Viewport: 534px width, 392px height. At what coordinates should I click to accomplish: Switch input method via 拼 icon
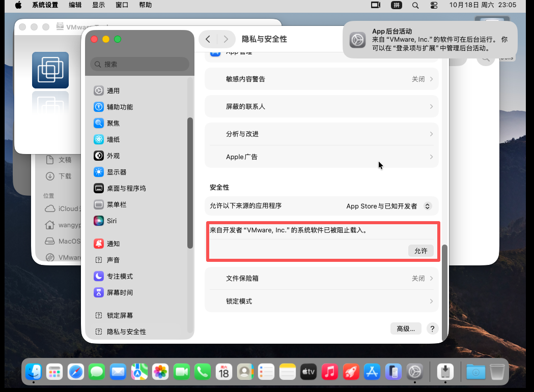click(397, 5)
